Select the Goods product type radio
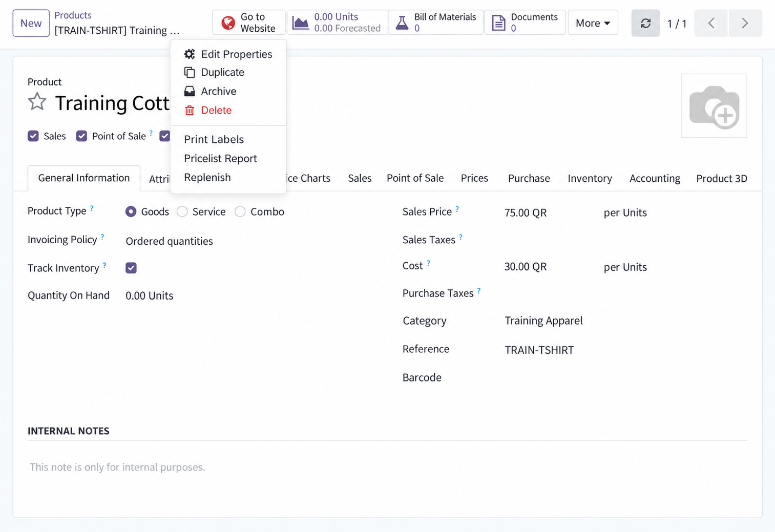Image resolution: width=775 pixels, height=532 pixels. click(131, 211)
